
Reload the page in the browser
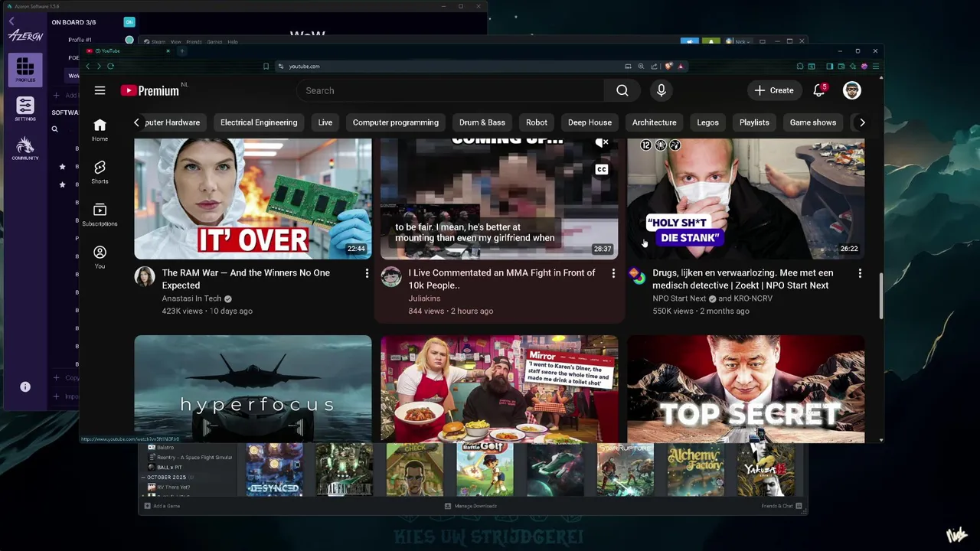coord(110,67)
